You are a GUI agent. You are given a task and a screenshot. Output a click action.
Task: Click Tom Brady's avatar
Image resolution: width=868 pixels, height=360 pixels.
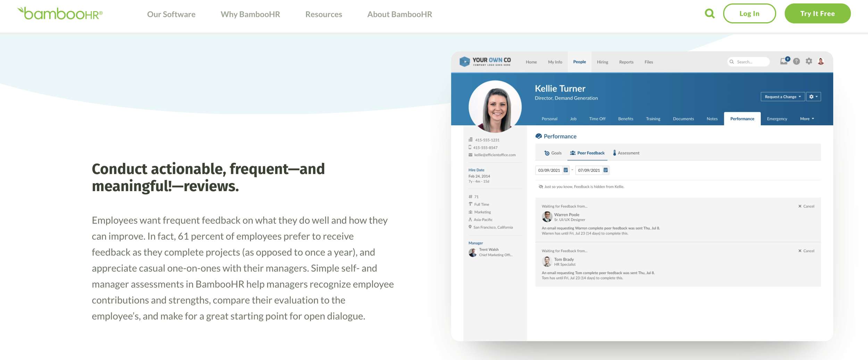[x=547, y=261]
